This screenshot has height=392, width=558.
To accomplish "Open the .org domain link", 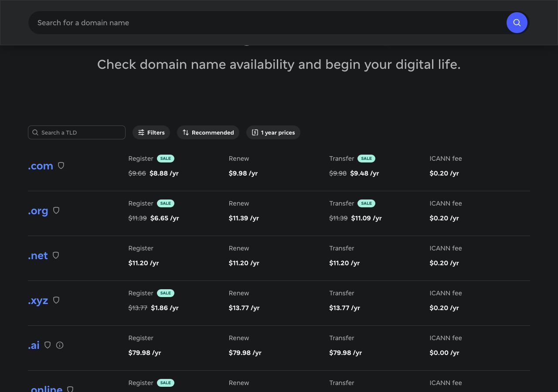I will pyautogui.click(x=38, y=211).
